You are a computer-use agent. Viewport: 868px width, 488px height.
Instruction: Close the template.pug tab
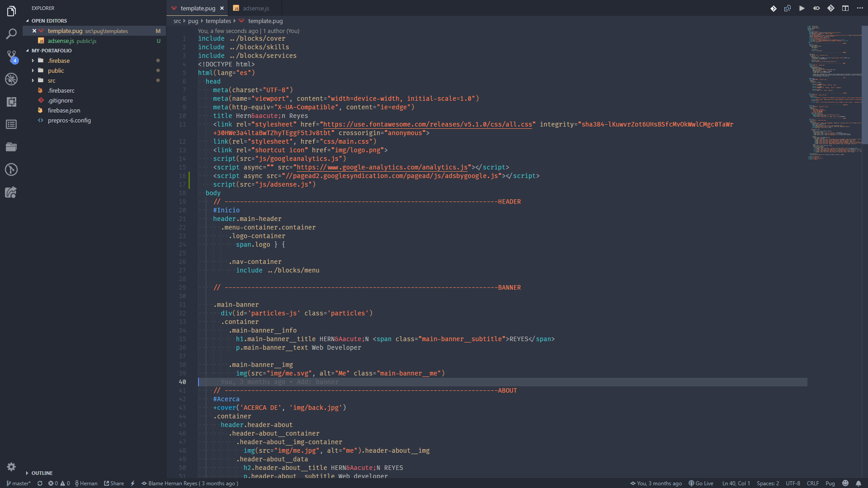222,8
